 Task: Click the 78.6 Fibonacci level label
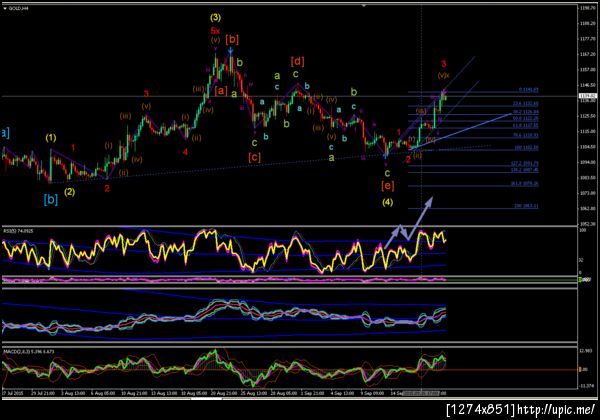[525, 135]
